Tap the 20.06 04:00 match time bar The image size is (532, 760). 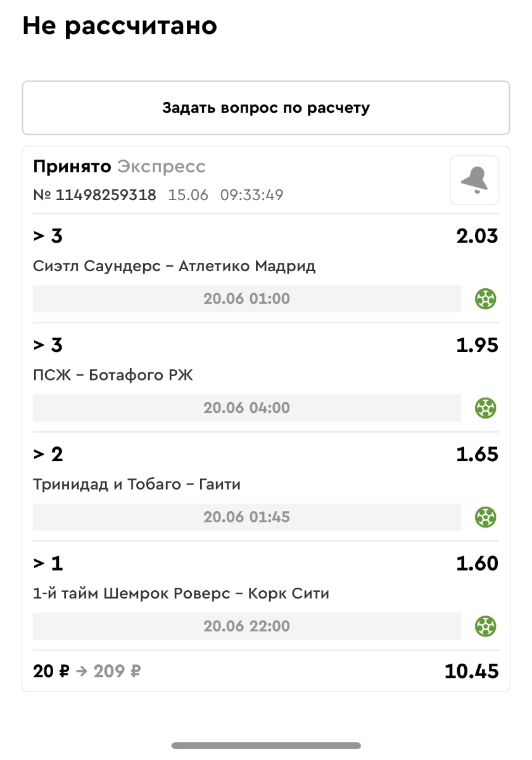pos(246,408)
